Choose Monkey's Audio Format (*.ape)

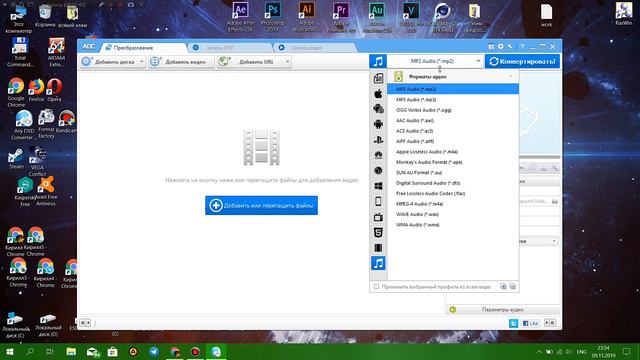pyautogui.click(x=453, y=162)
